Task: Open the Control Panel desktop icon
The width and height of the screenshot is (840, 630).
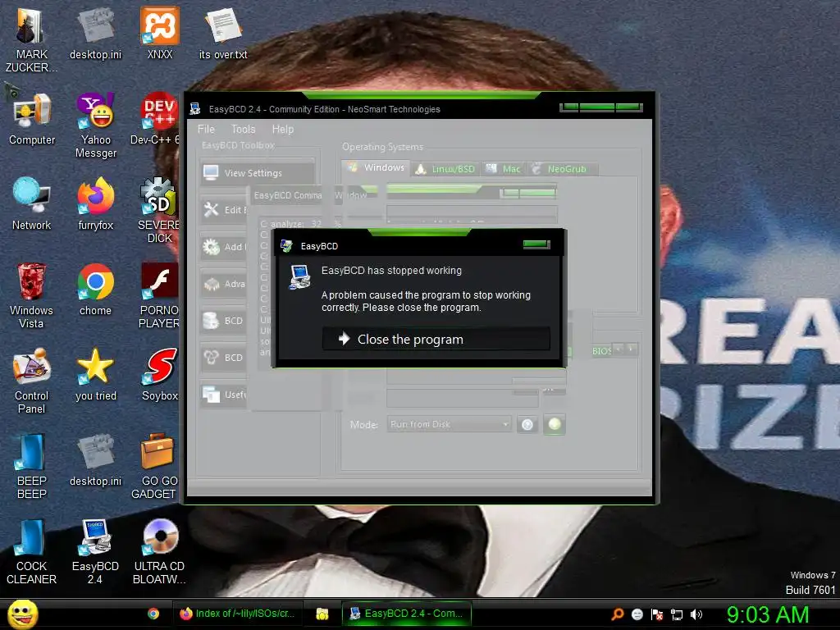Action: pos(32,381)
